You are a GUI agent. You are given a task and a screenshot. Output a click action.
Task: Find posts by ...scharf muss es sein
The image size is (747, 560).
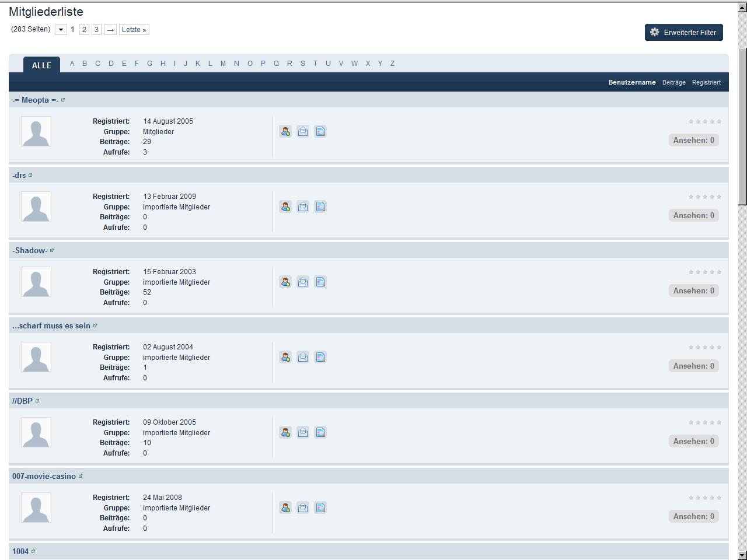click(x=320, y=357)
